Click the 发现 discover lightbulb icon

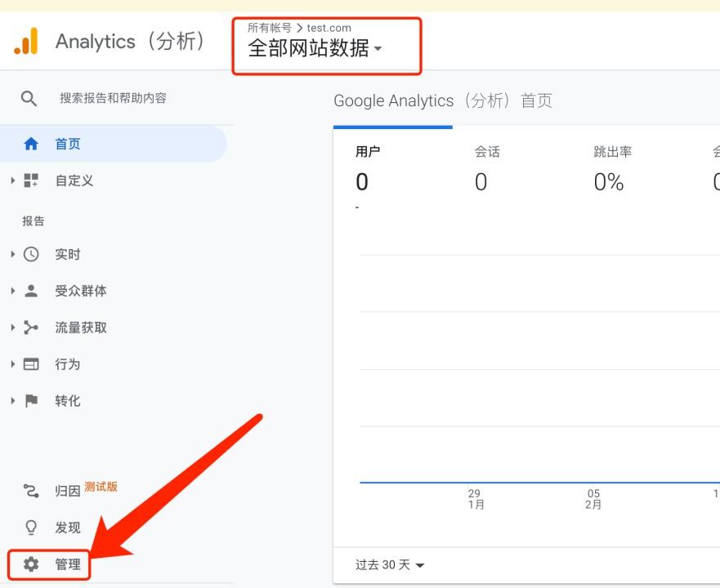[x=31, y=528]
